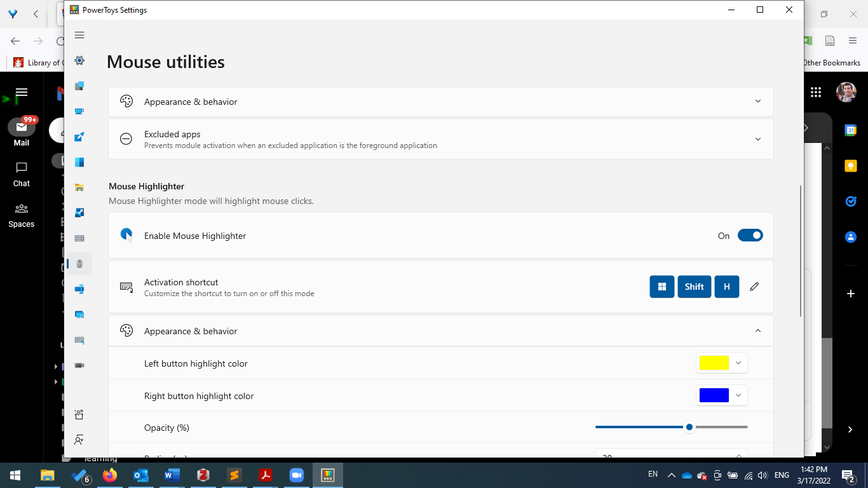Click the Shift key shortcut button
The width and height of the screenshot is (868, 488).
695,287
